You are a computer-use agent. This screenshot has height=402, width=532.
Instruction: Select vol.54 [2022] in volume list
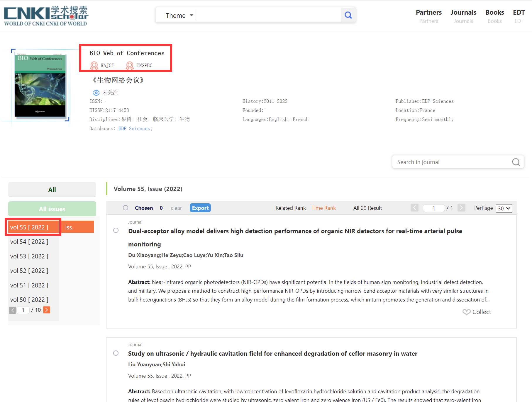click(29, 242)
